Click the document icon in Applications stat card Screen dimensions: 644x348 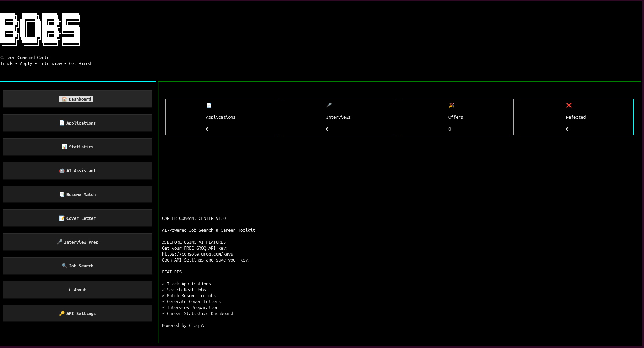coord(209,105)
